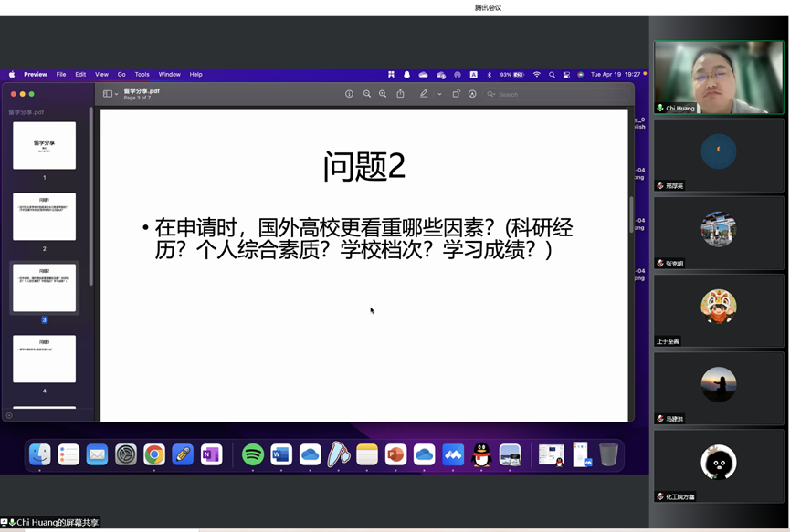Click the Zoom Out magnifier in Preview toolbar

(x=367, y=94)
